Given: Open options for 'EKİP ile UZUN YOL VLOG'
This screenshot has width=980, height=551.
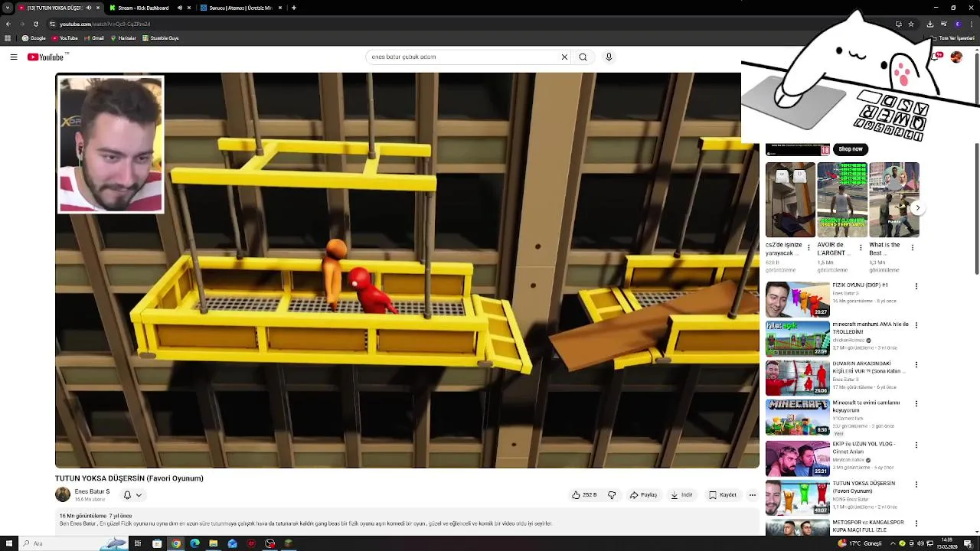Looking at the screenshot, I should tap(916, 445).
